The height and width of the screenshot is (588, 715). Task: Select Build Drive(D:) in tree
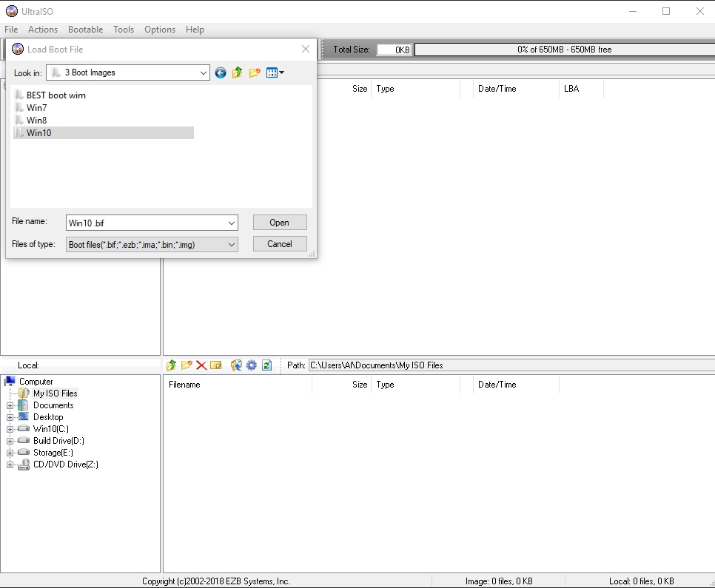tap(58, 441)
